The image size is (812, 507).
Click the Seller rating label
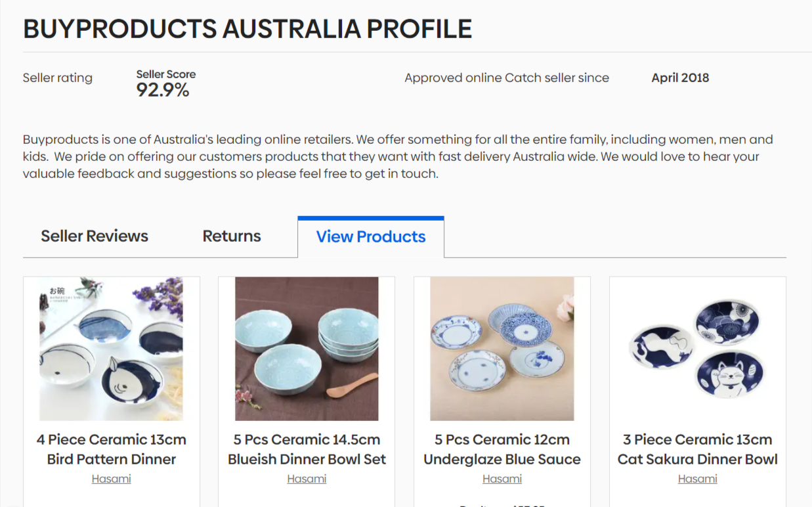click(x=58, y=77)
